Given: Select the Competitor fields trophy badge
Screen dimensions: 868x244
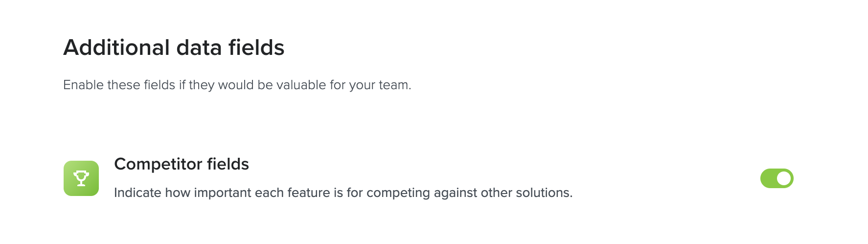Looking at the screenshot, I should pos(81,178).
